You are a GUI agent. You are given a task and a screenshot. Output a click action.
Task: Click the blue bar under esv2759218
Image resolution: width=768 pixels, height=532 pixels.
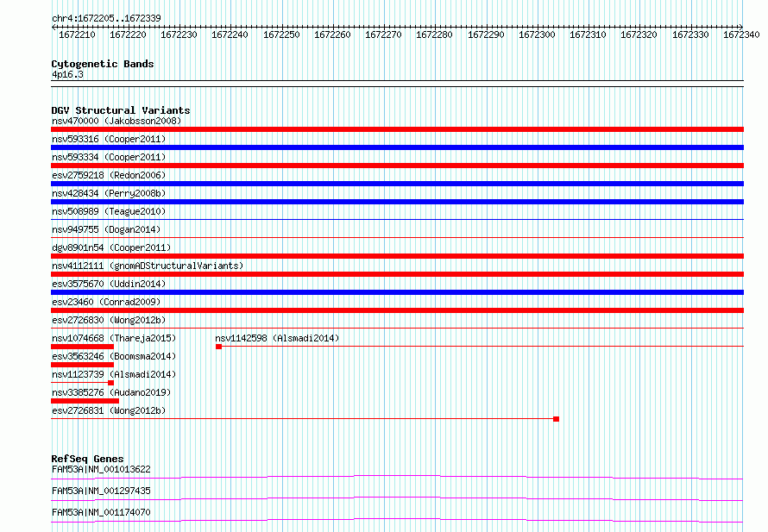pyautogui.click(x=397, y=184)
